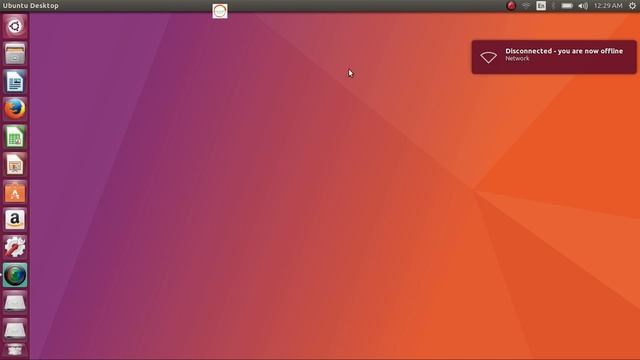Open the Amazon launcher icon
The width and height of the screenshot is (640, 360).
tap(15, 220)
